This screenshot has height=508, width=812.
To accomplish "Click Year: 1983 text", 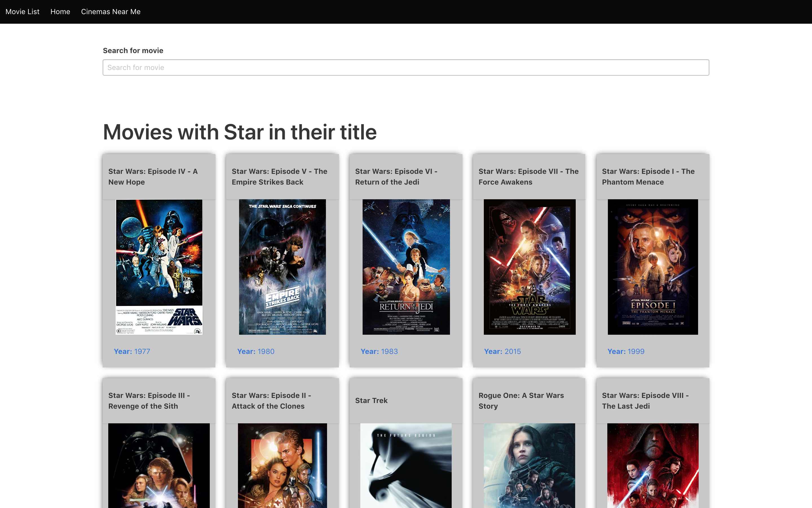I will (x=379, y=351).
